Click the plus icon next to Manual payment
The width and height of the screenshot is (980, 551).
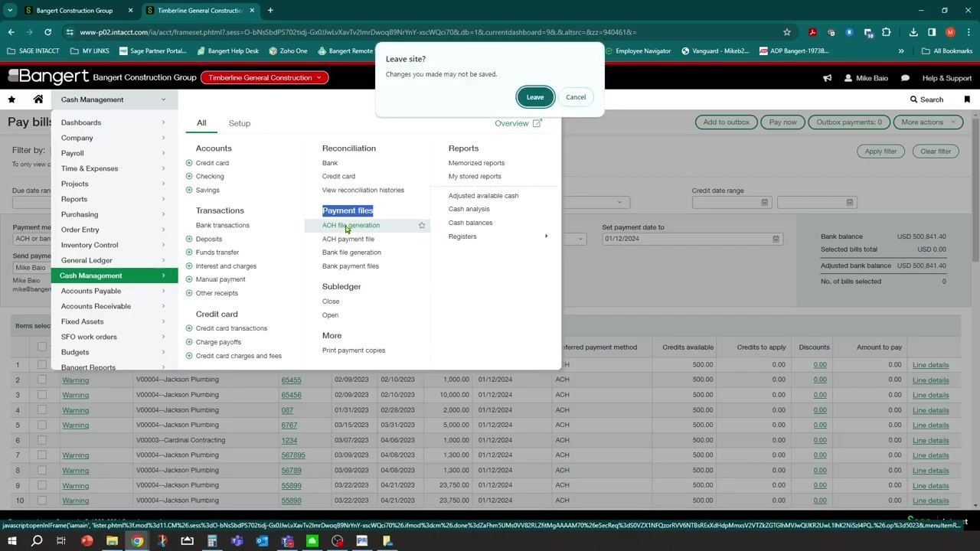pyautogui.click(x=189, y=279)
